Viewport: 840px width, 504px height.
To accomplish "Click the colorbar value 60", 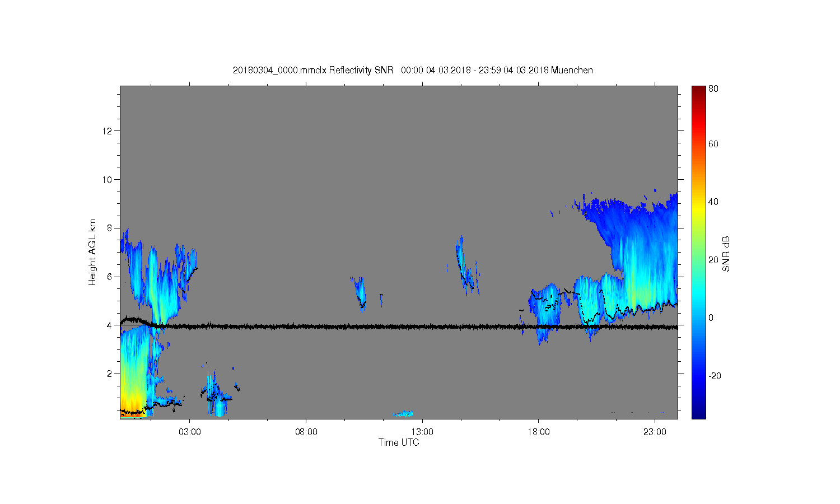I will [x=713, y=144].
